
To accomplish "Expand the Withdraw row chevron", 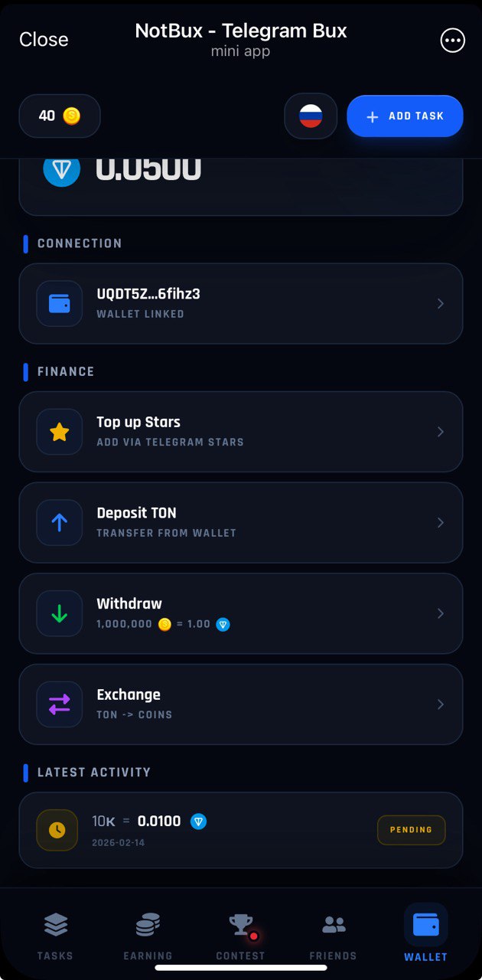I will tap(441, 613).
